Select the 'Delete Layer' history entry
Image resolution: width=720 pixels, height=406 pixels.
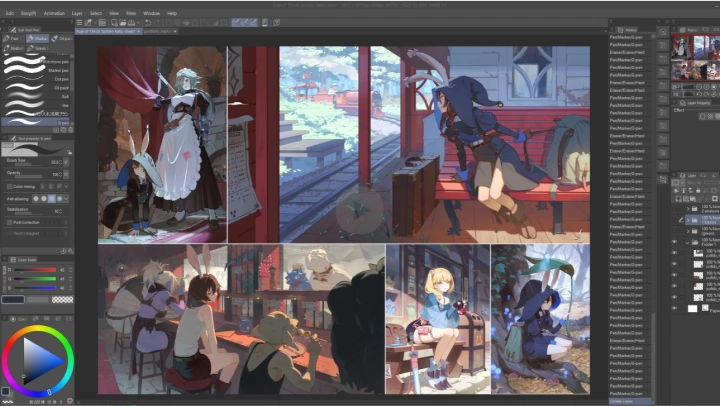[x=630, y=401]
